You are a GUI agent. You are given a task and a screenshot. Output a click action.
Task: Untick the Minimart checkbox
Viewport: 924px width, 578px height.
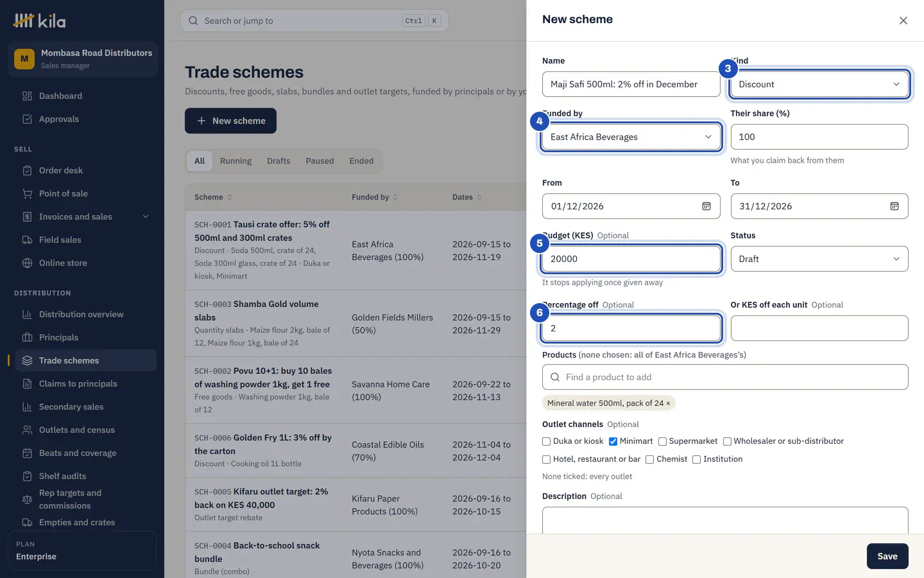pos(613,441)
